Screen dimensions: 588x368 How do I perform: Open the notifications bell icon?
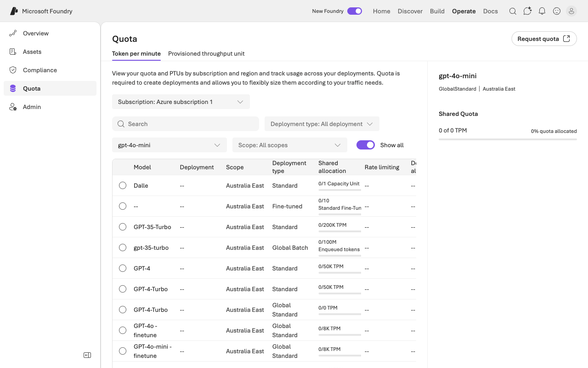point(542,11)
